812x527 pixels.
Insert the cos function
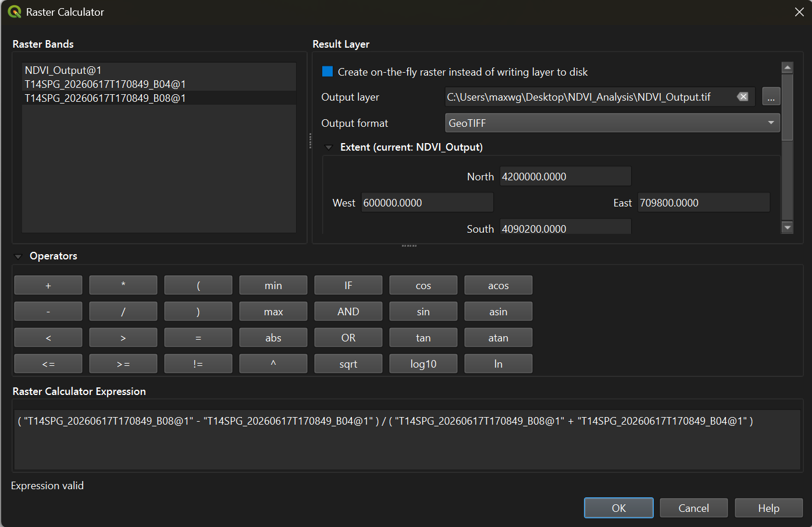(423, 285)
